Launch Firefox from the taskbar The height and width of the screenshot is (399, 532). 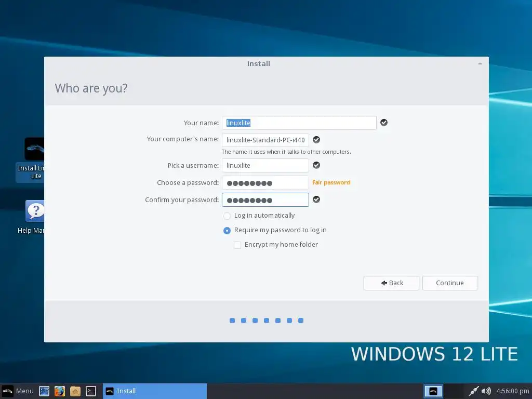[60, 391]
